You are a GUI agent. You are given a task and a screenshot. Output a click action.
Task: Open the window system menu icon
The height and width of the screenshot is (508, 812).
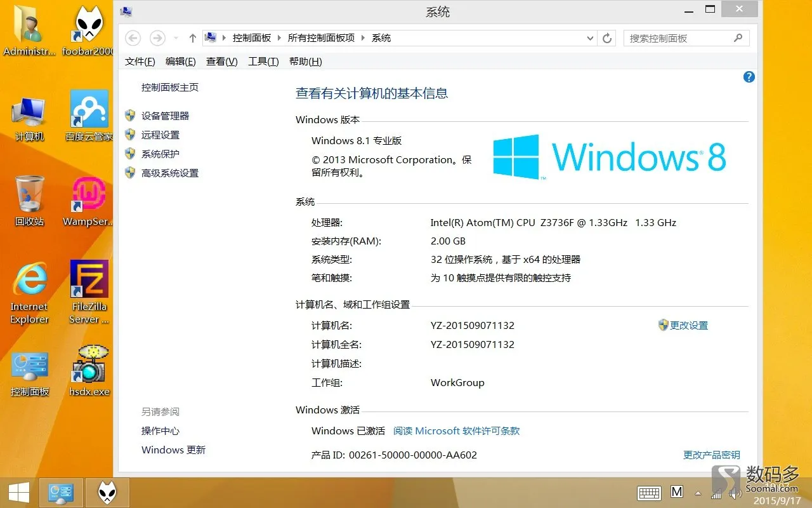(126, 11)
